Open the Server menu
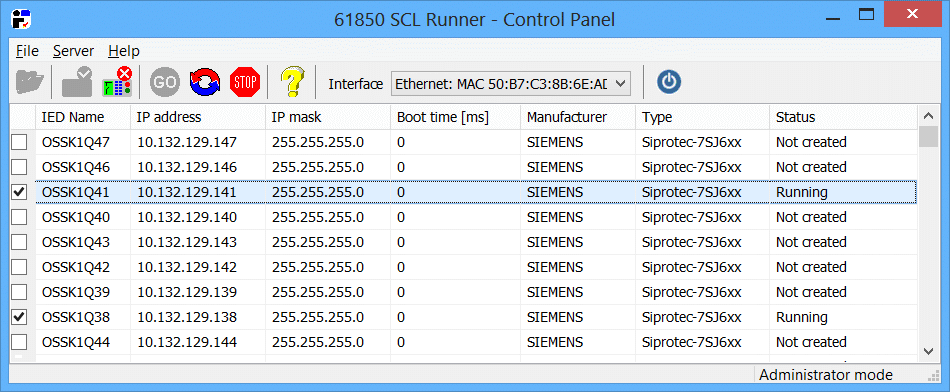This screenshot has width=950, height=392. point(73,51)
